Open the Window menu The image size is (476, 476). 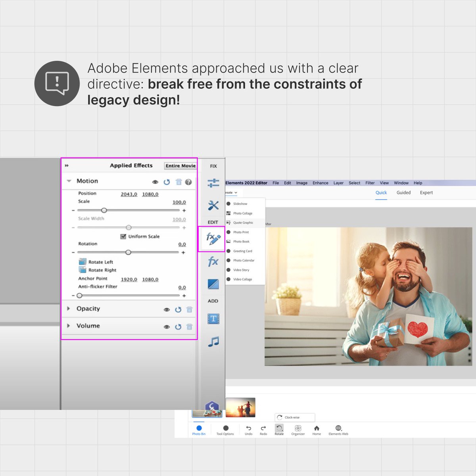[x=401, y=183]
